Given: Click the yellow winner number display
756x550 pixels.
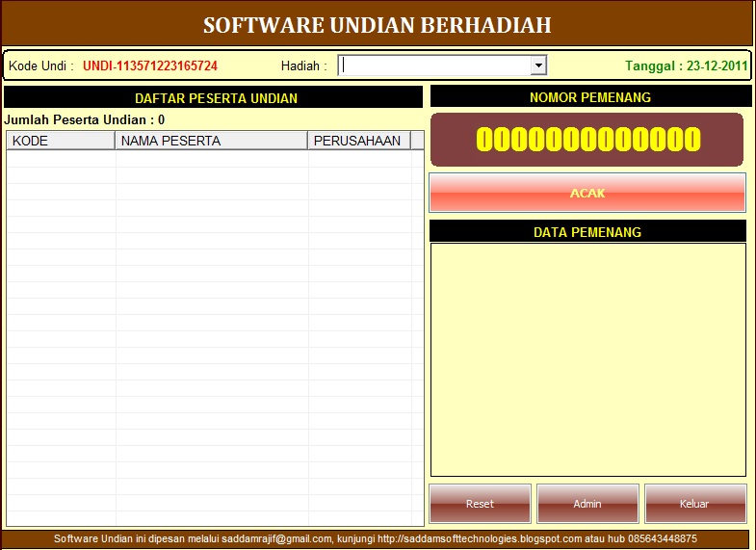Looking at the screenshot, I should tap(587, 140).
